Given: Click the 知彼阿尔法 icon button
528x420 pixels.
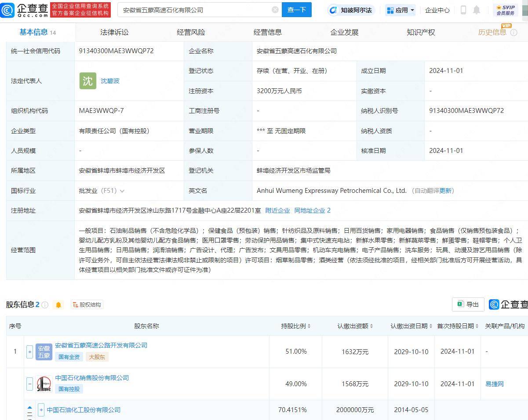Looking at the screenshot, I should (x=350, y=10).
